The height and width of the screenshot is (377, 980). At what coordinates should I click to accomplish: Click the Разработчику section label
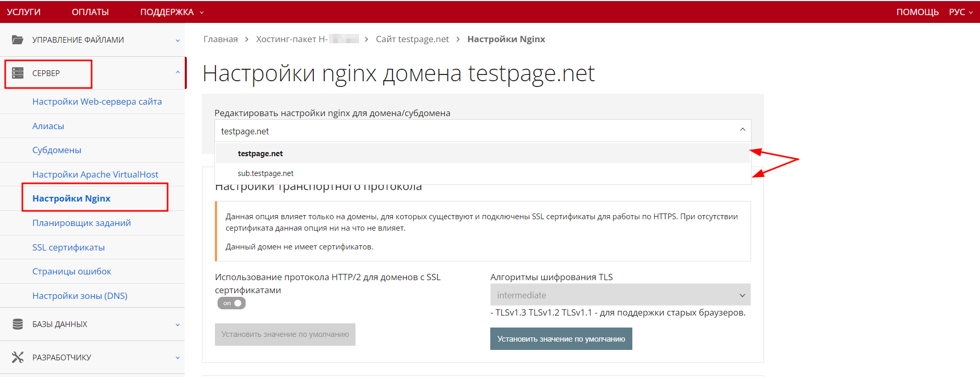pos(61,358)
